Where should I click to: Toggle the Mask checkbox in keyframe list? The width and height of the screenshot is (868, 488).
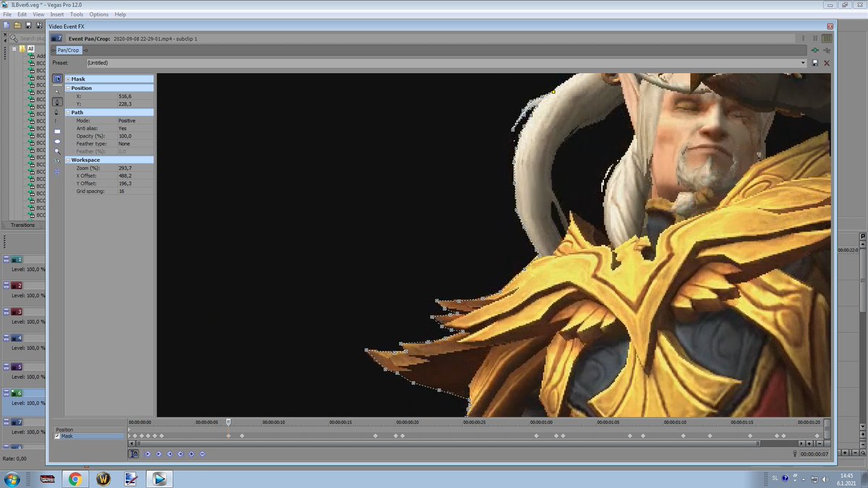(x=58, y=436)
